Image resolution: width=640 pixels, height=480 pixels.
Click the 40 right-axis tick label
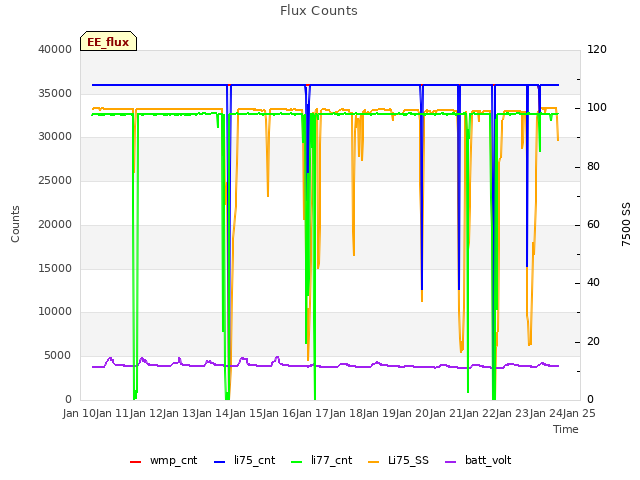pyautogui.click(x=593, y=283)
